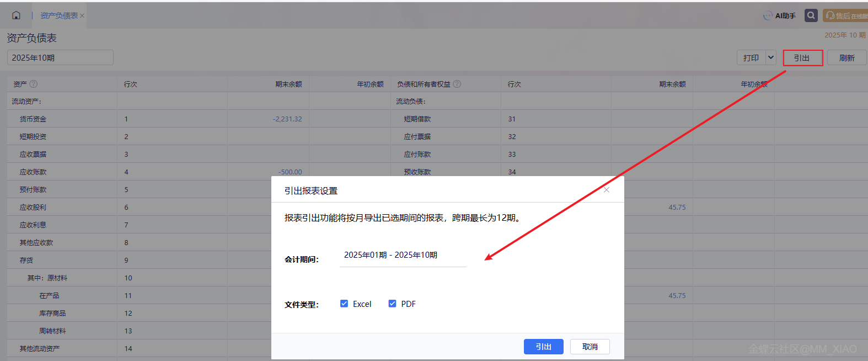Open the 会计期间 range selector
The height and width of the screenshot is (361, 868).
coord(403,256)
